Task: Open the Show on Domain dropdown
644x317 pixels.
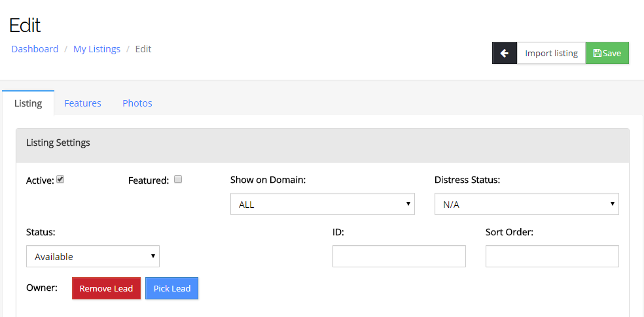Action: coord(323,205)
